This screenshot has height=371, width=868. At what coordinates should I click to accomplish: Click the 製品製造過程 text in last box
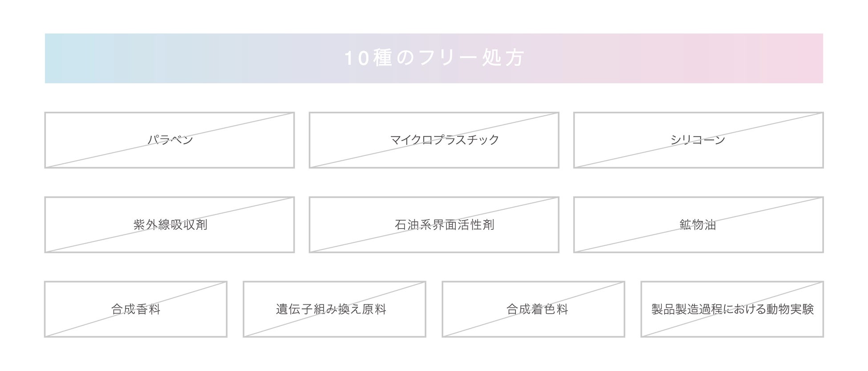[x=687, y=309]
